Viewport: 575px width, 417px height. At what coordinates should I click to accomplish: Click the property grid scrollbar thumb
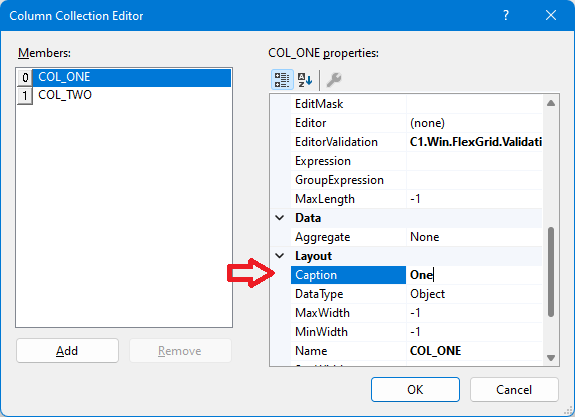click(x=551, y=272)
